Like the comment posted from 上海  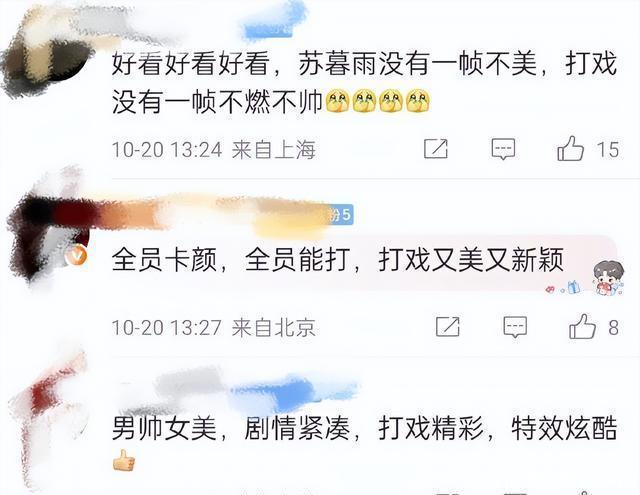(571, 149)
